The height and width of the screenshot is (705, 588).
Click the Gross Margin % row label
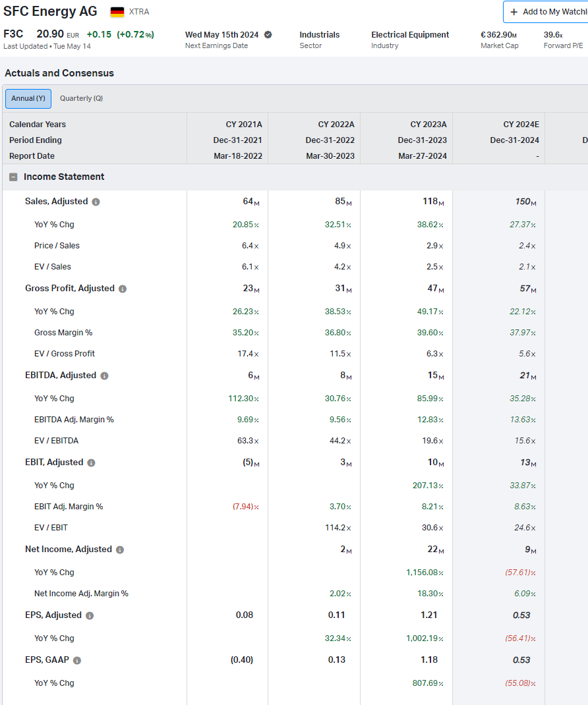(x=63, y=333)
